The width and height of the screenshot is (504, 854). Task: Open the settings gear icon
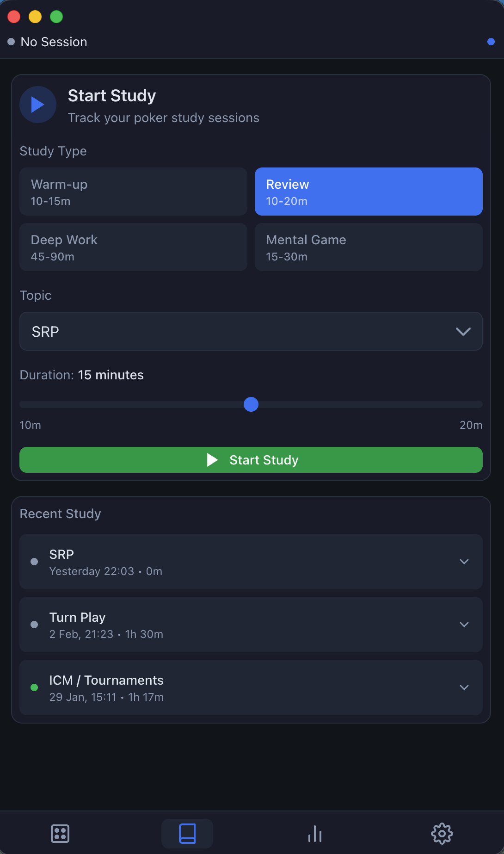[x=442, y=834]
